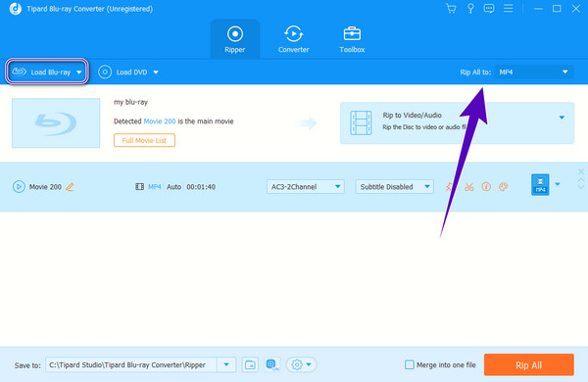This screenshot has height=382, width=588.
Task: Show media information icon
Action: click(x=486, y=187)
